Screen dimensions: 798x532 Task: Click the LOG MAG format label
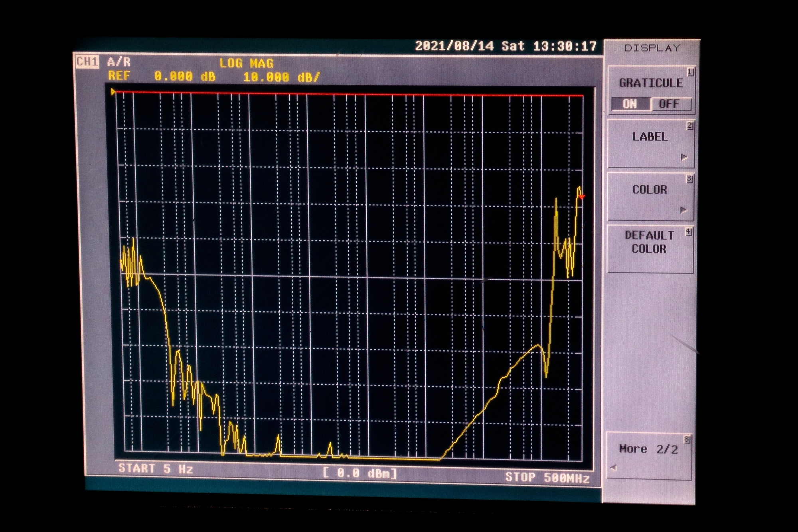(246, 63)
